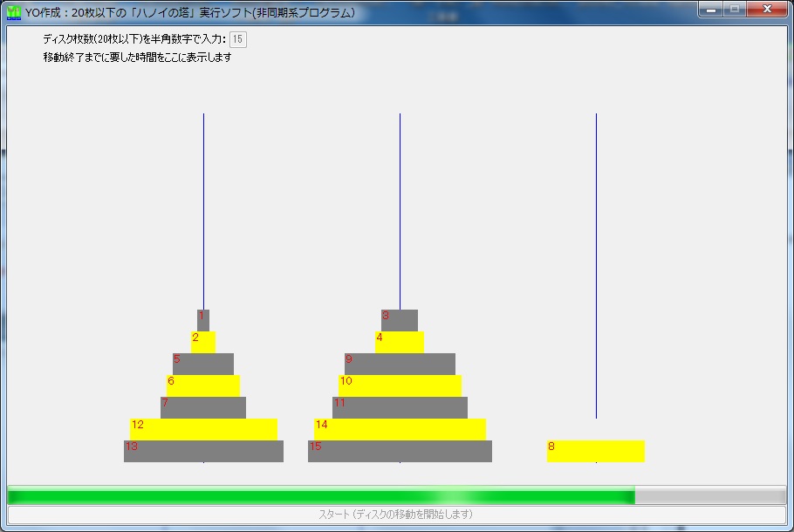Select yellow disk 14 on middle tower

(x=400, y=429)
